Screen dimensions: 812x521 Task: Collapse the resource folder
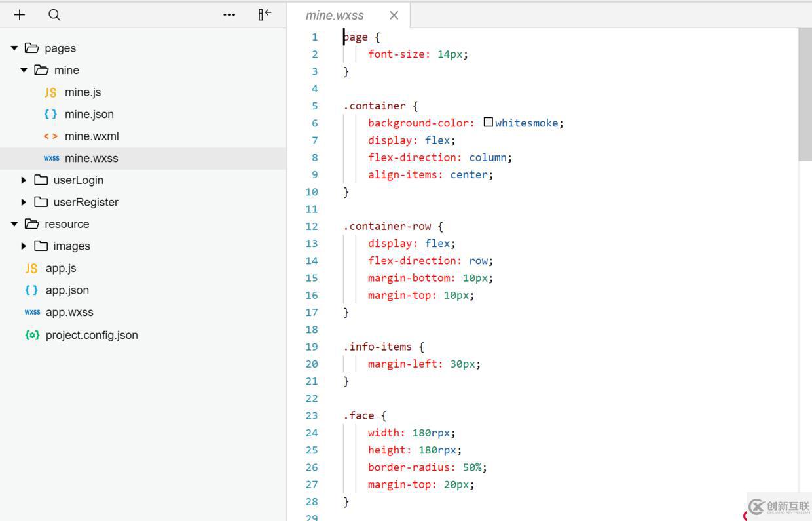click(14, 224)
